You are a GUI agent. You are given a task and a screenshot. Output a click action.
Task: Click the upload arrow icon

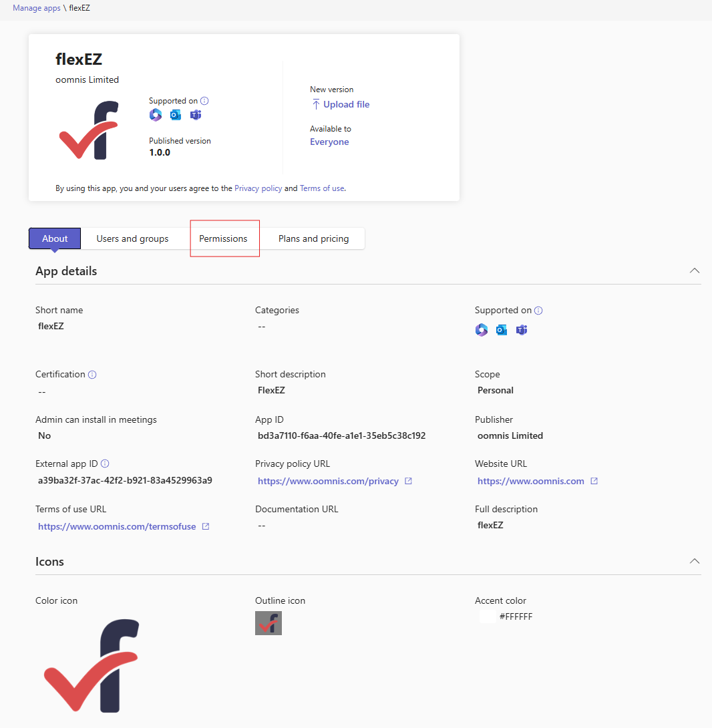pyautogui.click(x=316, y=104)
